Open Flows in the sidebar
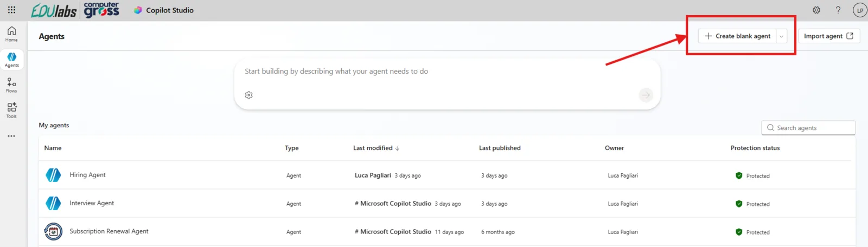The width and height of the screenshot is (868, 247). pyautogui.click(x=11, y=85)
